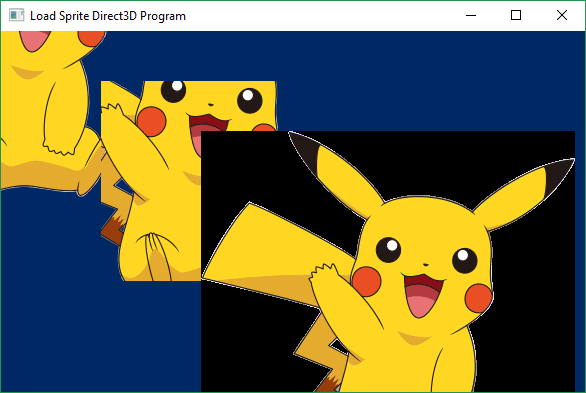Click the application icon in the title bar

click(x=16, y=15)
